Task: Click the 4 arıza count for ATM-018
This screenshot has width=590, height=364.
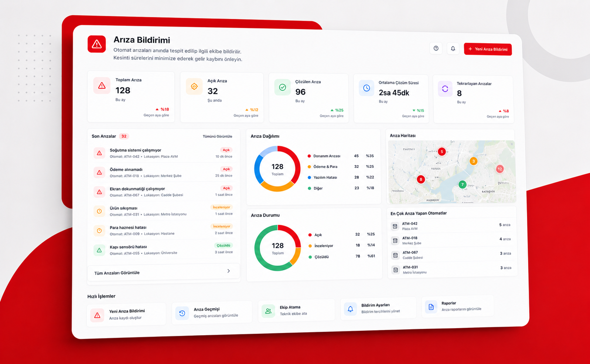Action: (505, 239)
